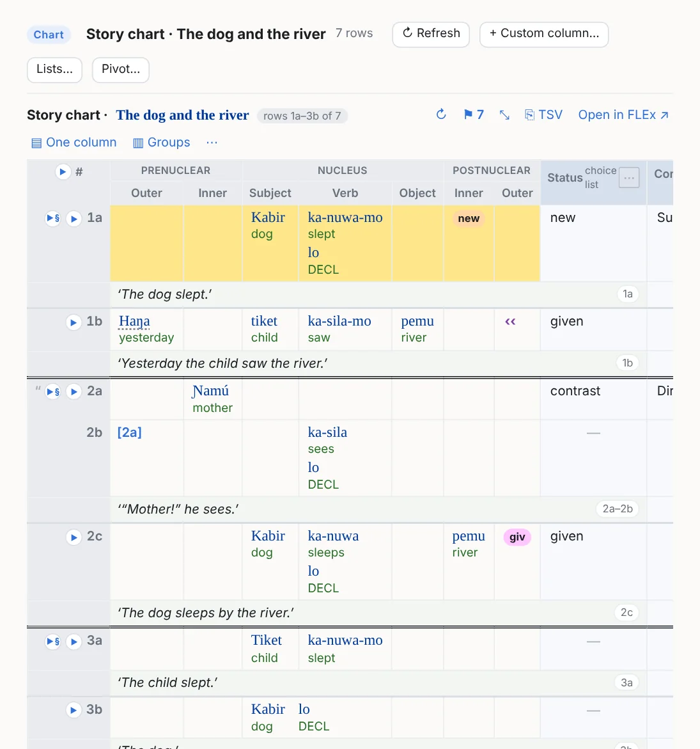Click translation 'The dog sleeps by the river.'

206,613
